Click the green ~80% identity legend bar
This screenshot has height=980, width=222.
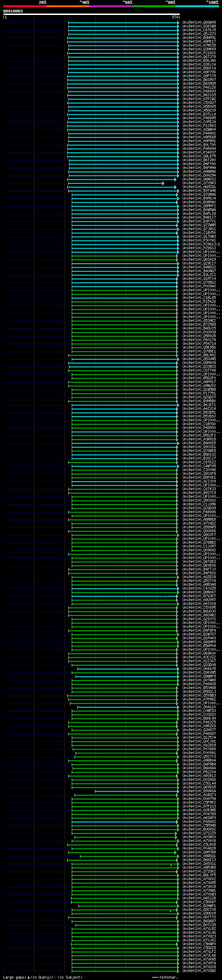pyautogui.click(x=154, y=7)
